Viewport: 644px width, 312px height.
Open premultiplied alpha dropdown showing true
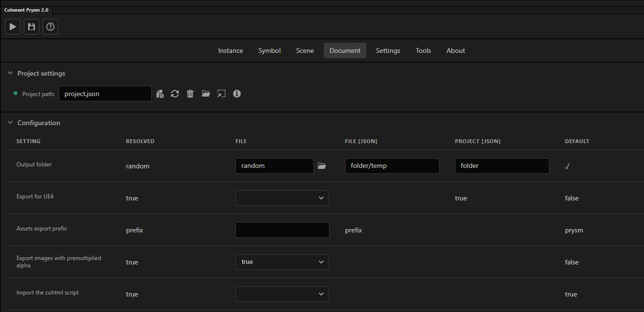[x=282, y=262]
